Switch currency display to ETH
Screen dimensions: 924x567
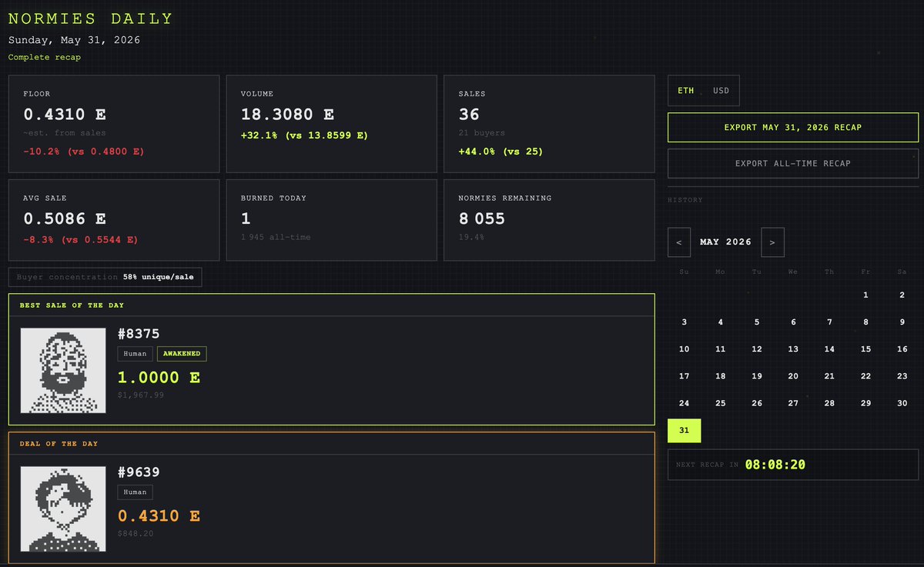(685, 91)
